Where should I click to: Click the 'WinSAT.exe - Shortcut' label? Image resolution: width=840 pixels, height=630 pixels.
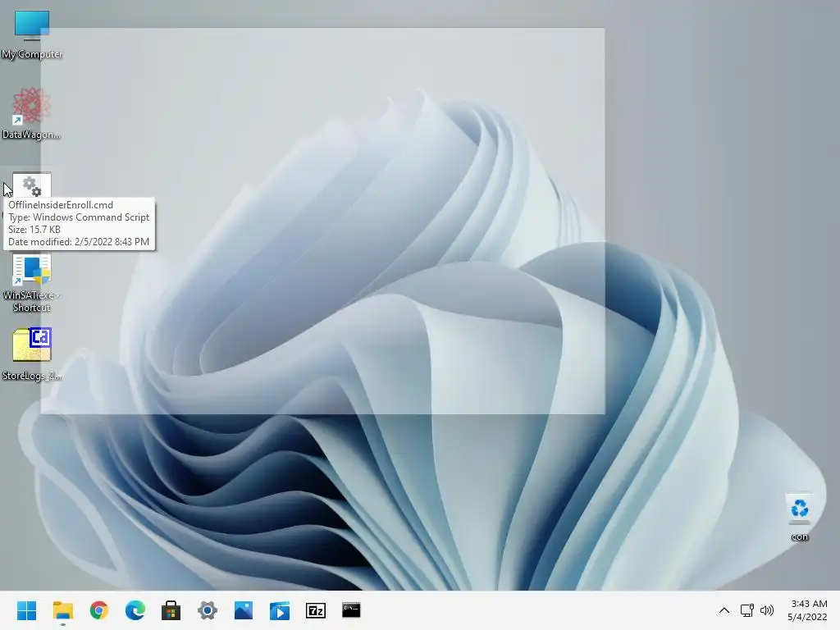(32, 301)
